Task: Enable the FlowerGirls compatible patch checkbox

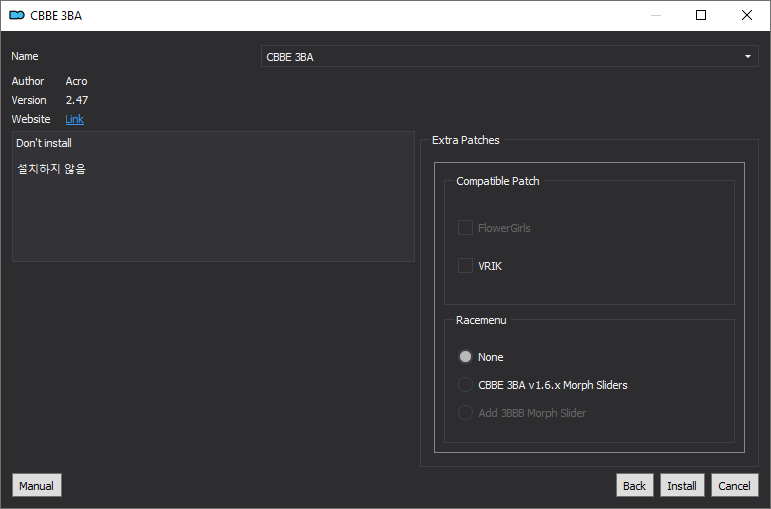Action: tap(465, 228)
